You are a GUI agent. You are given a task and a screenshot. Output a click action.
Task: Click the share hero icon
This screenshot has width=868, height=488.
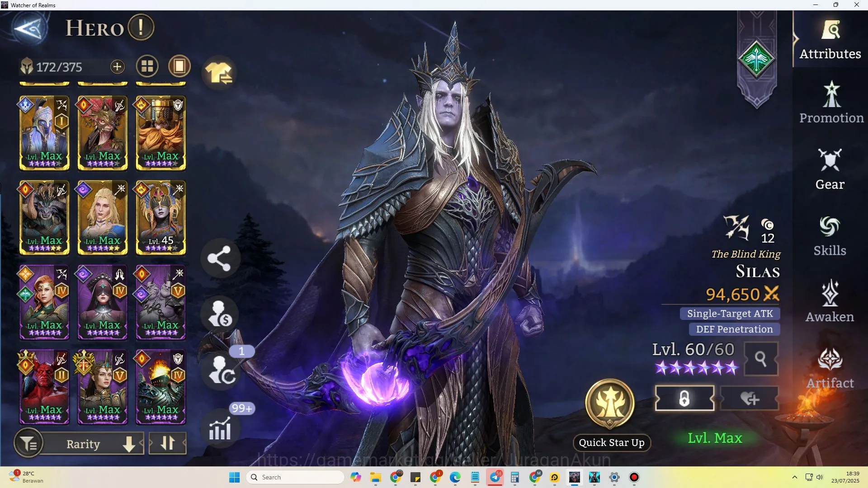tap(219, 258)
